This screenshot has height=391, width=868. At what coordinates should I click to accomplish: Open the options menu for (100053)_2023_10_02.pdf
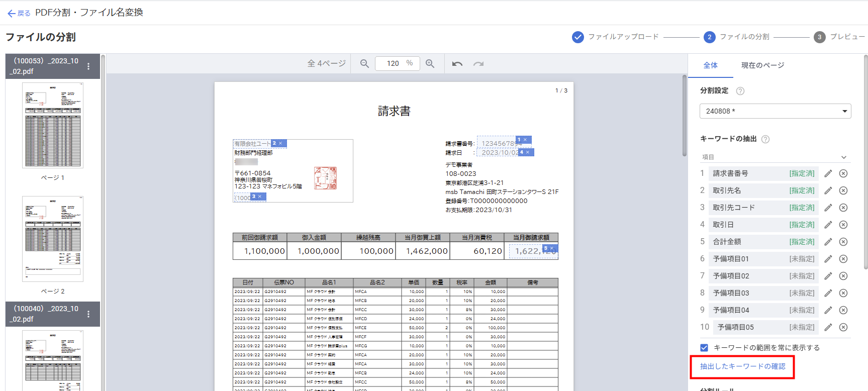coord(88,66)
